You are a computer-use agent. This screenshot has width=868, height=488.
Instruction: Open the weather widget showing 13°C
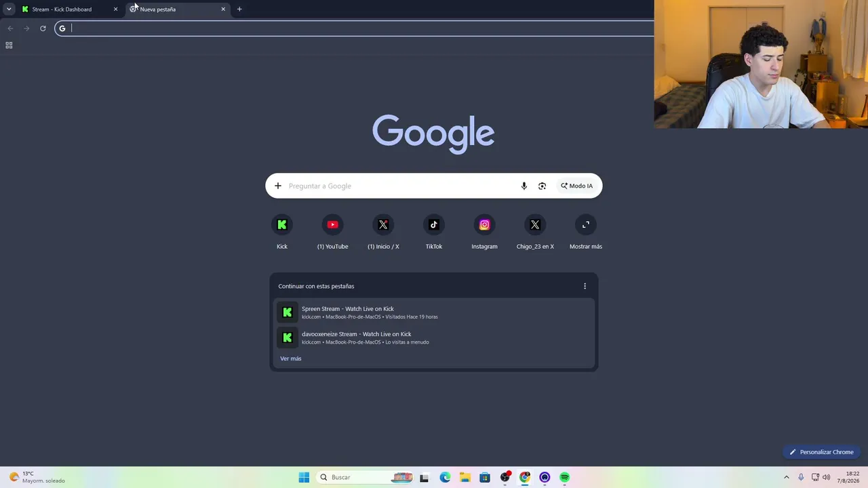37,477
